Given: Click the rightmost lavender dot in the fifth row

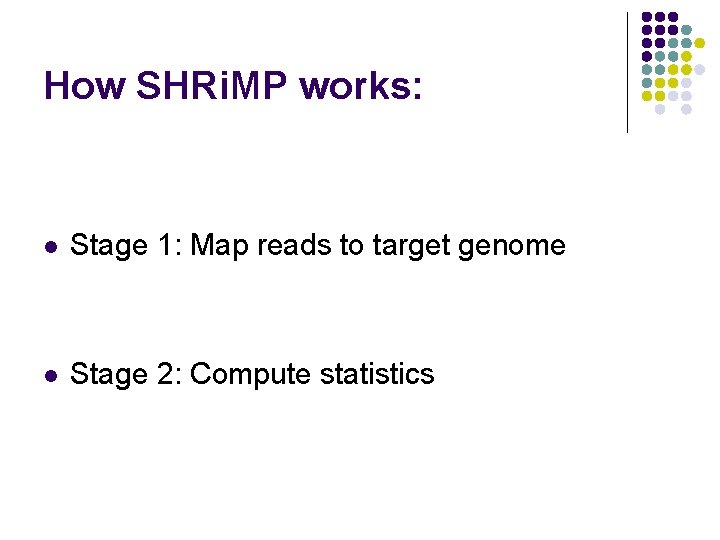Looking at the screenshot, I should pos(699,70).
